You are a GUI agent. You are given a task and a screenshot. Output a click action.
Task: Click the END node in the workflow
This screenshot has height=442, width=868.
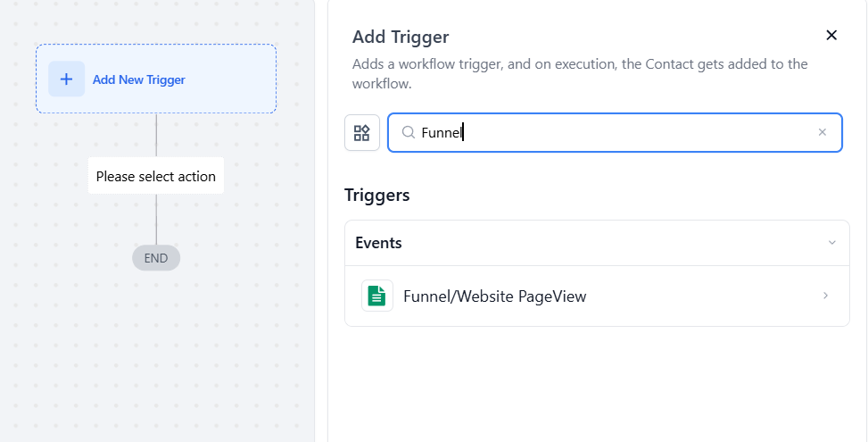[x=156, y=258]
